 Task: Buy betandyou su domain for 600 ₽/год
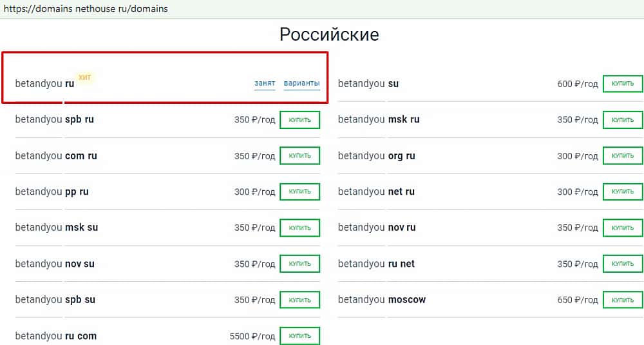[x=623, y=84]
